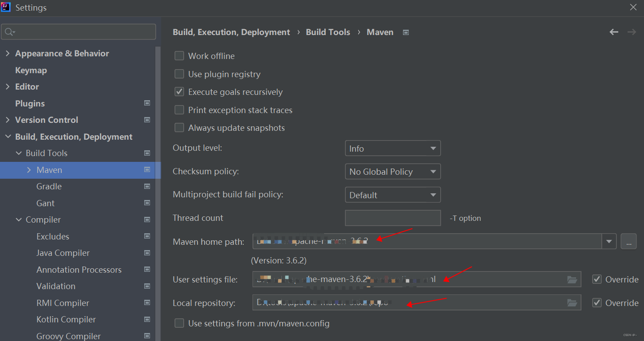
Task: Enable Print exception stack traces
Action: click(x=179, y=110)
